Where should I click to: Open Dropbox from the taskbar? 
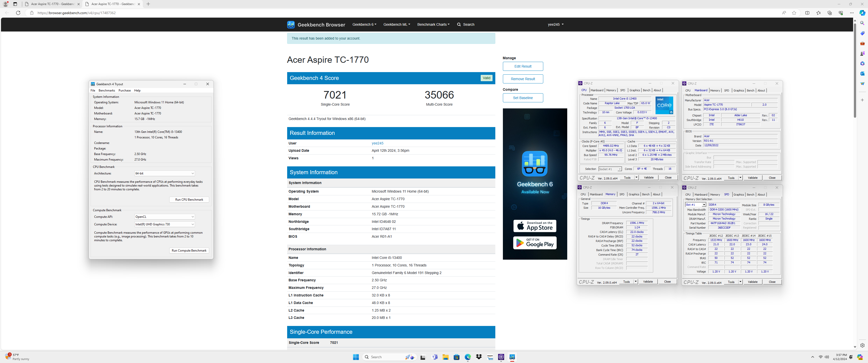pyautogui.click(x=479, y=357)
